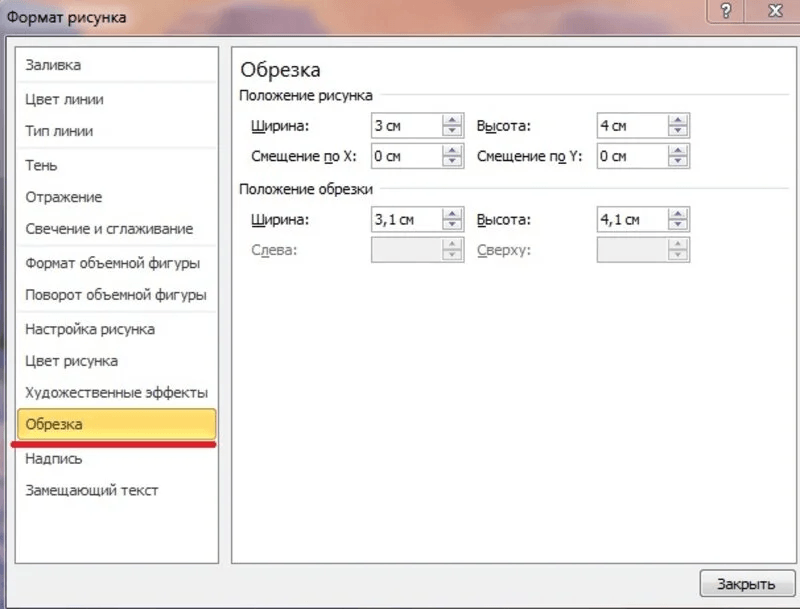Increase picture Ширина with up arrow

(x=453, y=120)
